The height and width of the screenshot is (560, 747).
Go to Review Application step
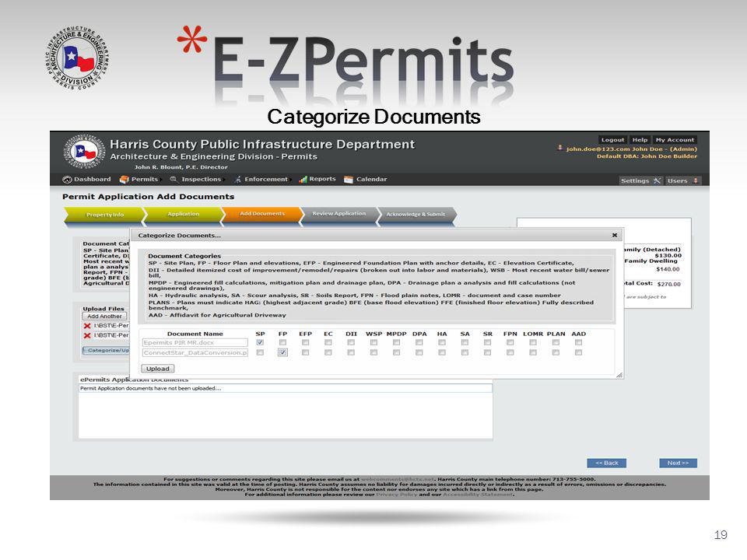(339, 214)
